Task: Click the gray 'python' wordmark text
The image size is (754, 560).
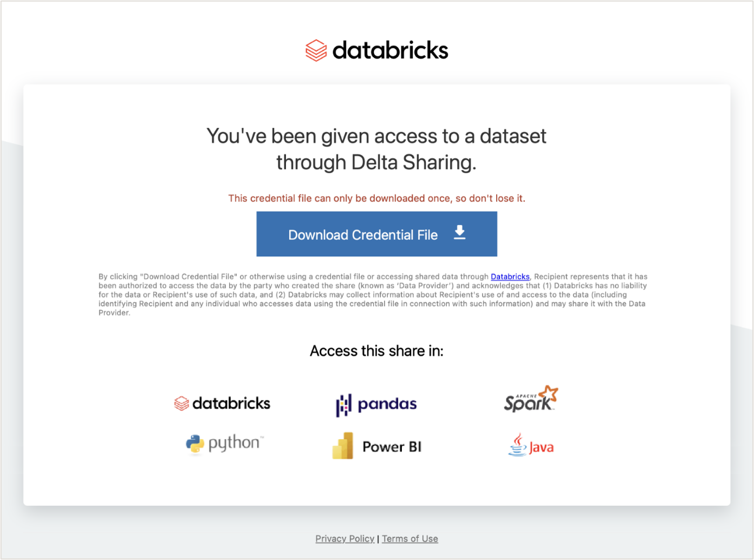Action: pyautogui.click(x=235, y=443)
